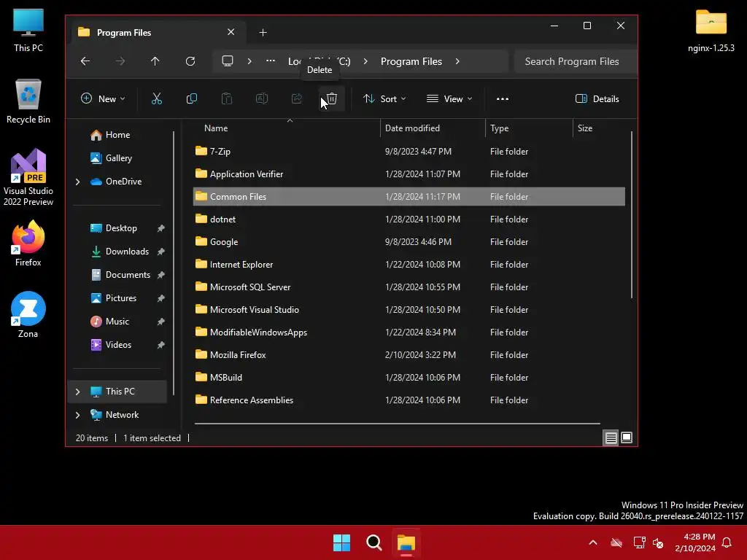Click the file list vertical scrollbar

(632, 215)
